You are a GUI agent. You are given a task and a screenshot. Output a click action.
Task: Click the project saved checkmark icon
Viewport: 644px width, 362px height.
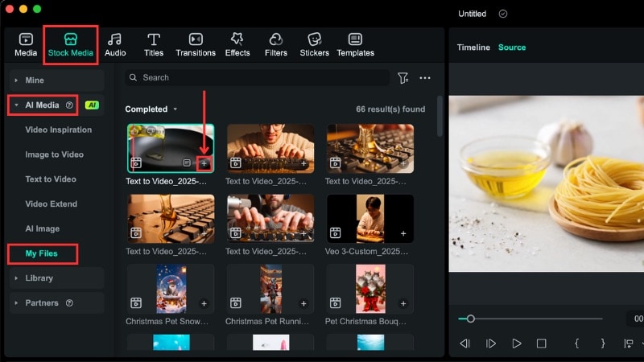pyautogui.click(x=502, y=14)
